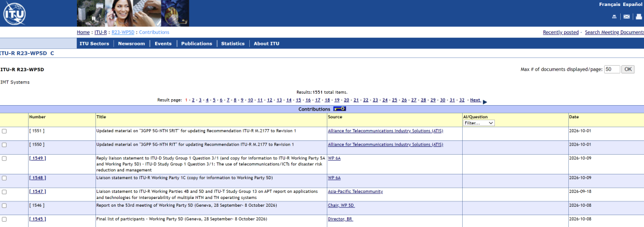644x227 pixels.
Task: Tick the checkbox for document 1551
Action: (4, 131)
